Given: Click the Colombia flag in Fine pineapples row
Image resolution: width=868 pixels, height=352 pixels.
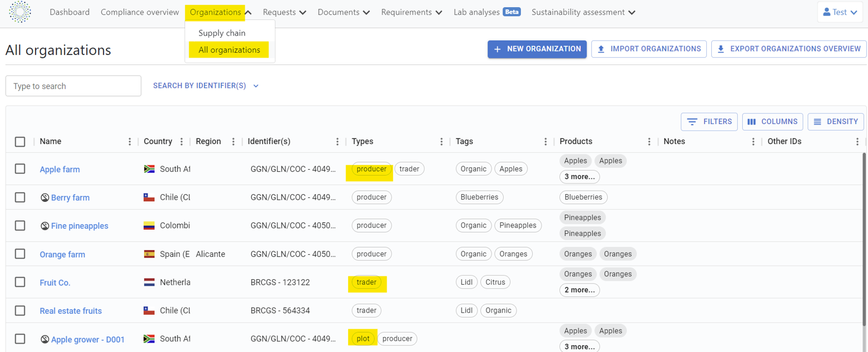Looking at the screenshot, I should click(x=149, y=226).
